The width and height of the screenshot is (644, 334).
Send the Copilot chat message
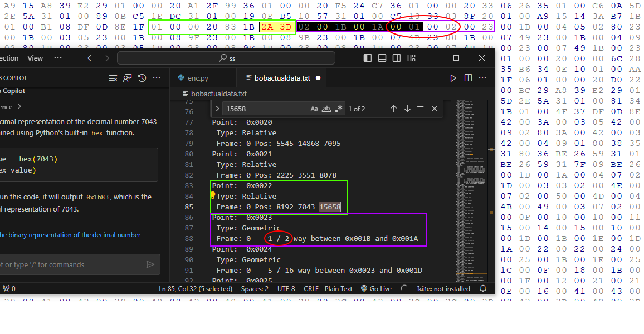[150, 264]
